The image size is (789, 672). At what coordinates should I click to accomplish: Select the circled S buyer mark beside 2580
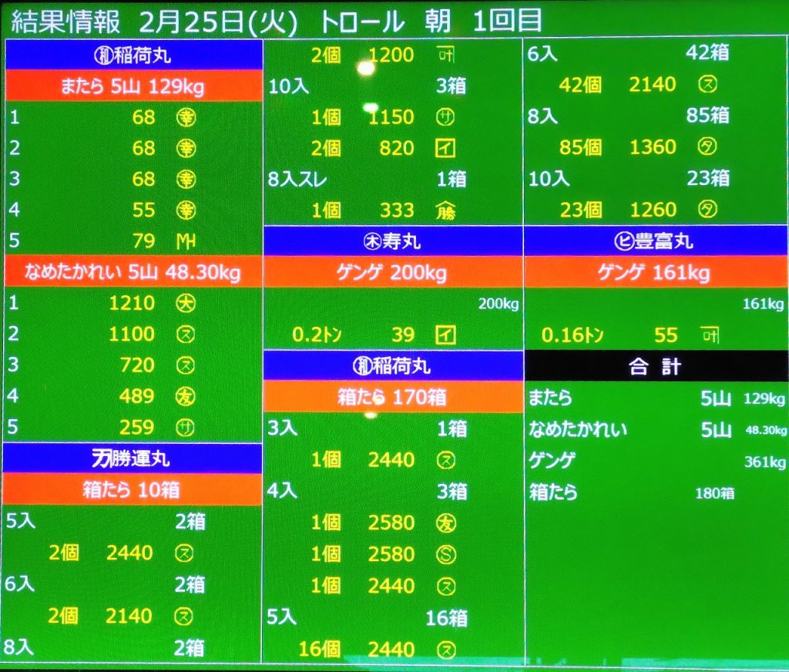tap(445, 554)
